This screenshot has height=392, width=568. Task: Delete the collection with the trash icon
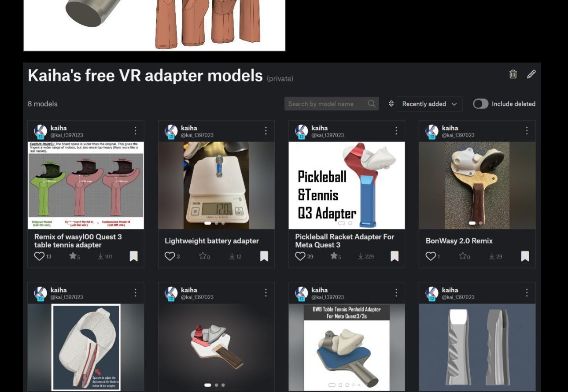513,74
